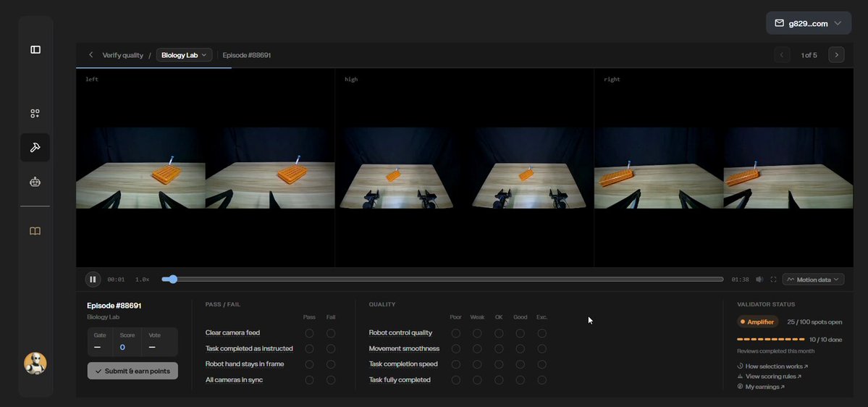Click the Reviews completed this month text
This screenshot has width=868, height=407.
(x=775, y=351)
